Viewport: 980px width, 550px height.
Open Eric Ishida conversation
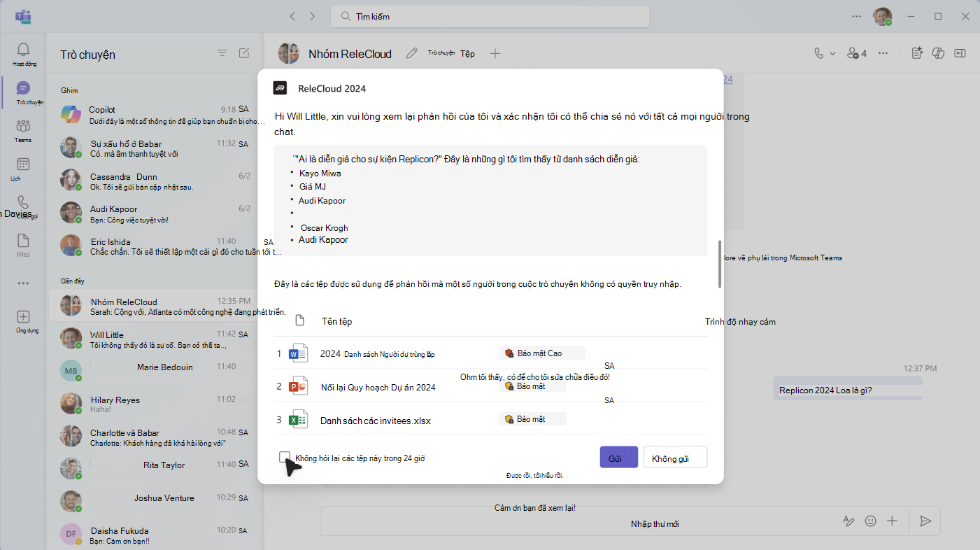point(155,246)
